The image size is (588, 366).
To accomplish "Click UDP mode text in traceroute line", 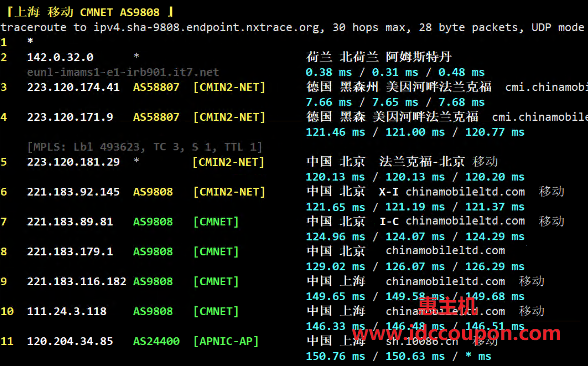I will [x=558, y=27].
